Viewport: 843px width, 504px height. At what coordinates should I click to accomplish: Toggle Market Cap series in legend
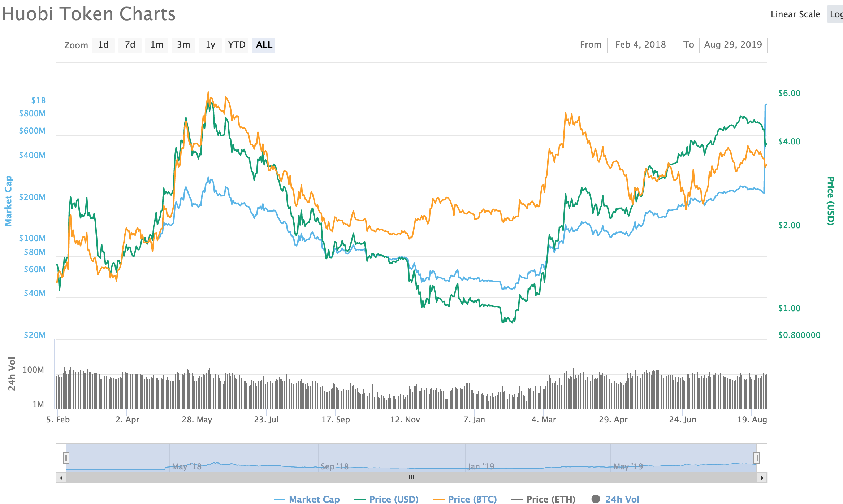(x=307, y=499)
